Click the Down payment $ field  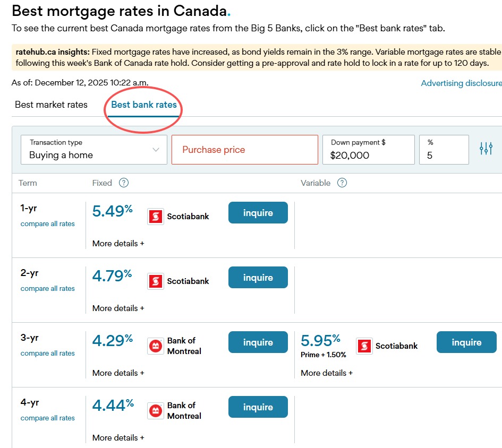point(368,150)
